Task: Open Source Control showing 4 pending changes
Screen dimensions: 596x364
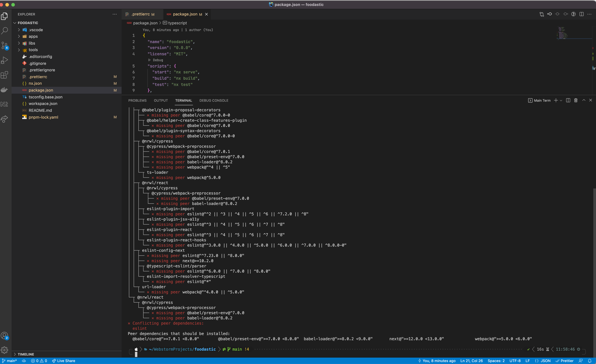Action: click(5, 45)
